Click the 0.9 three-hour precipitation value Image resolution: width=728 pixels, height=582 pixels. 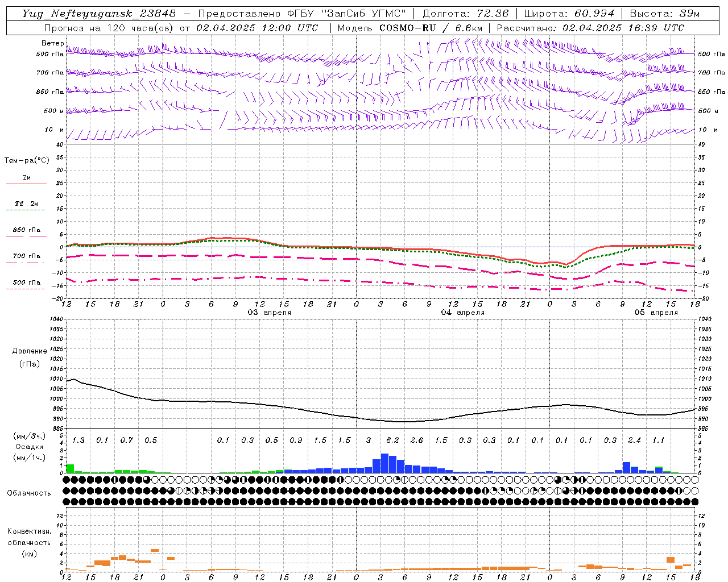click(x=295, y=440)
